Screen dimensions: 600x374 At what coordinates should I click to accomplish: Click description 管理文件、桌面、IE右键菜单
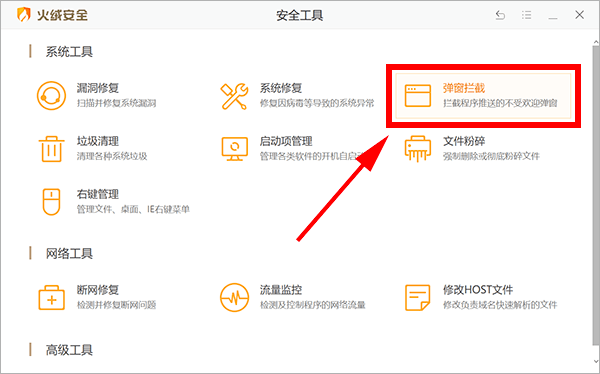133,209
